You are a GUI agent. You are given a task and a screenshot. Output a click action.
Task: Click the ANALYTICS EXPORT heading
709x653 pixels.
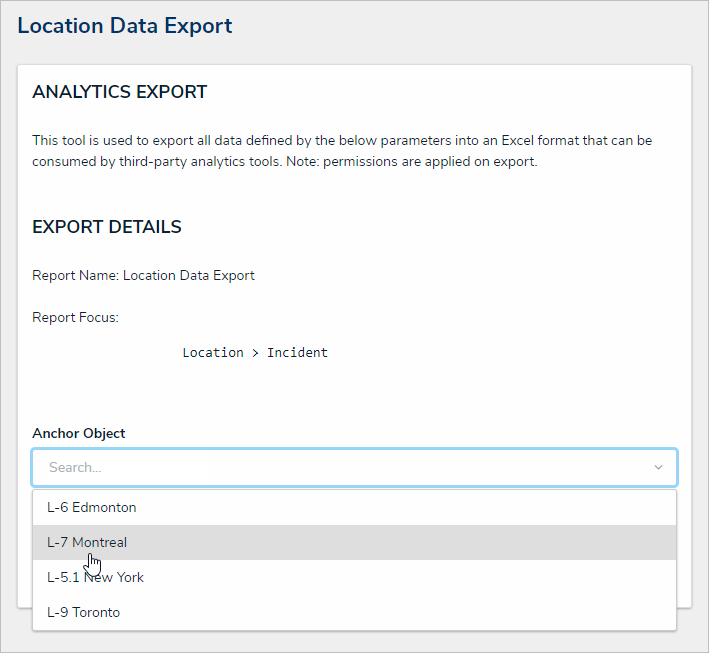120,92
